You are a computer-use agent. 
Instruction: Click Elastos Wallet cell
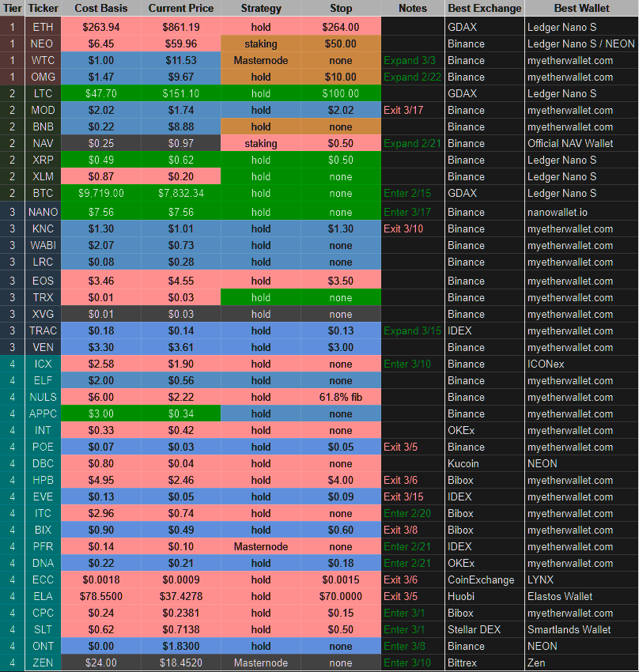pos(581,597)
